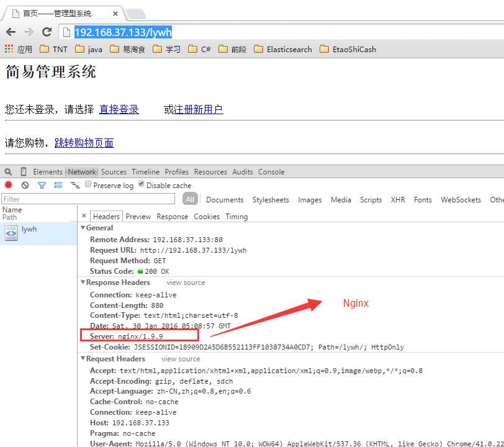
Task: Close the 首页——管理型系统 tab
Action: [x=115, y=14]
